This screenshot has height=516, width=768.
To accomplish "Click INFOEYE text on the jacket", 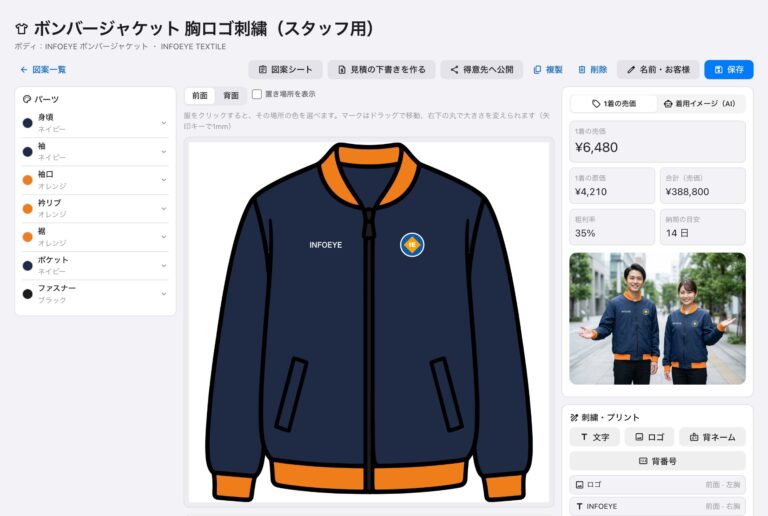I will [x=326, y=245].
